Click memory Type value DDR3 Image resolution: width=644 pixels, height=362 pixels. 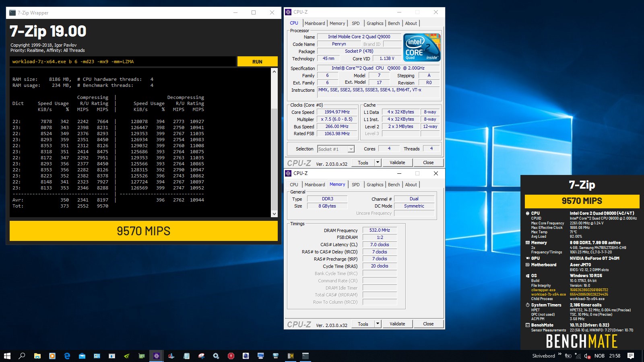327,199
